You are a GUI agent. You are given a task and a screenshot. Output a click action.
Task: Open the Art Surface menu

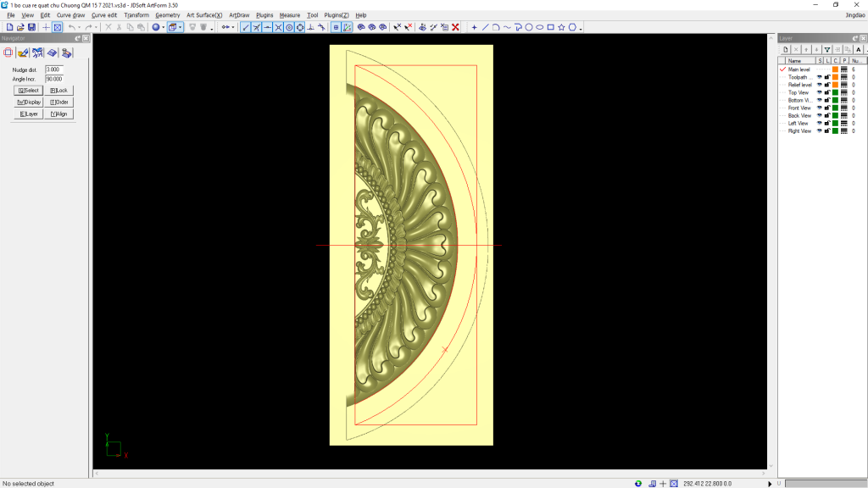click(204, 15)
